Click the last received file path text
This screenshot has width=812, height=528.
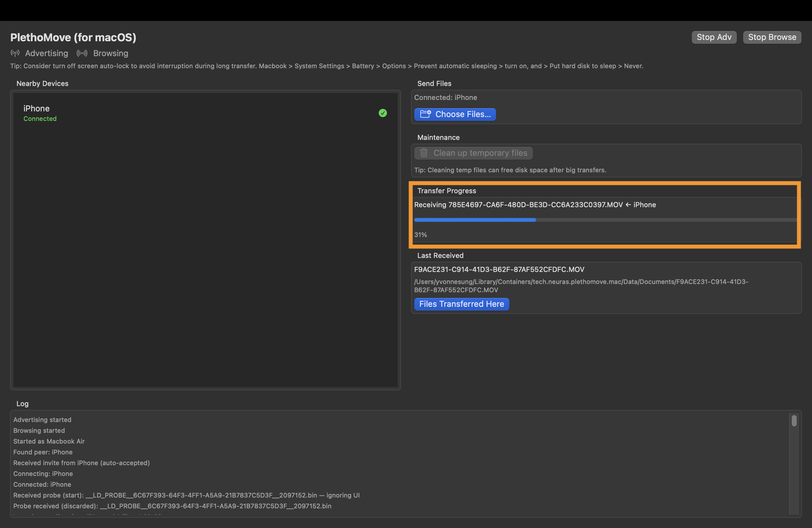point(581,285)
